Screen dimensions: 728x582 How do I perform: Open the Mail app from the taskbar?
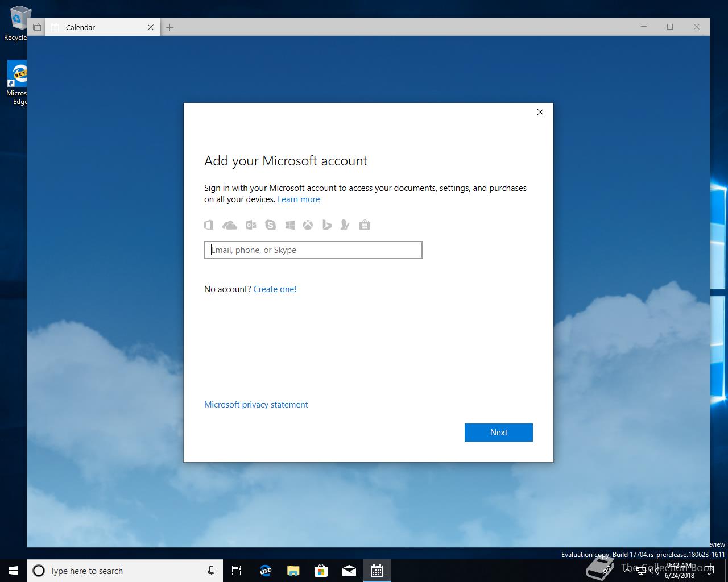[x=349, y=571]
